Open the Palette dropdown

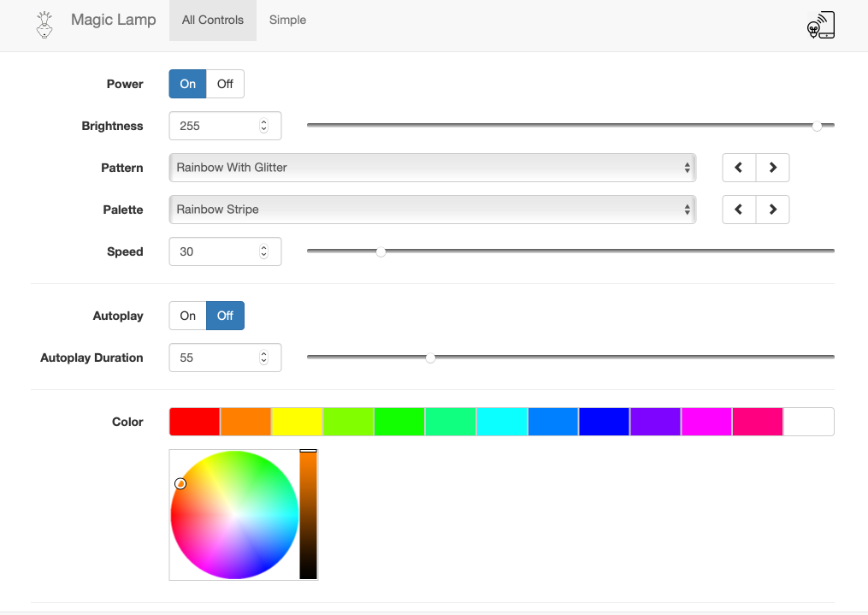point(432,210)
